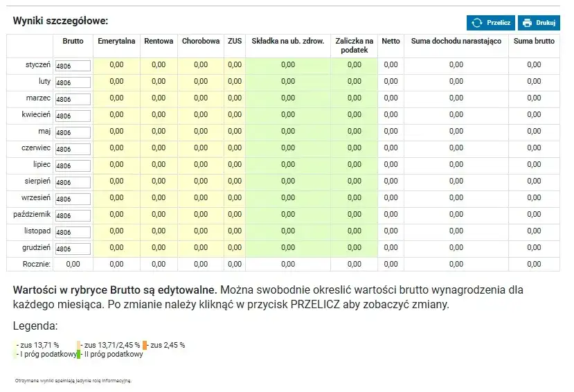Image resolution: width=574 pixels, height=392 pixels.
Task: Focus the marzec Brutto input box
Action: (x=73, y=99)
